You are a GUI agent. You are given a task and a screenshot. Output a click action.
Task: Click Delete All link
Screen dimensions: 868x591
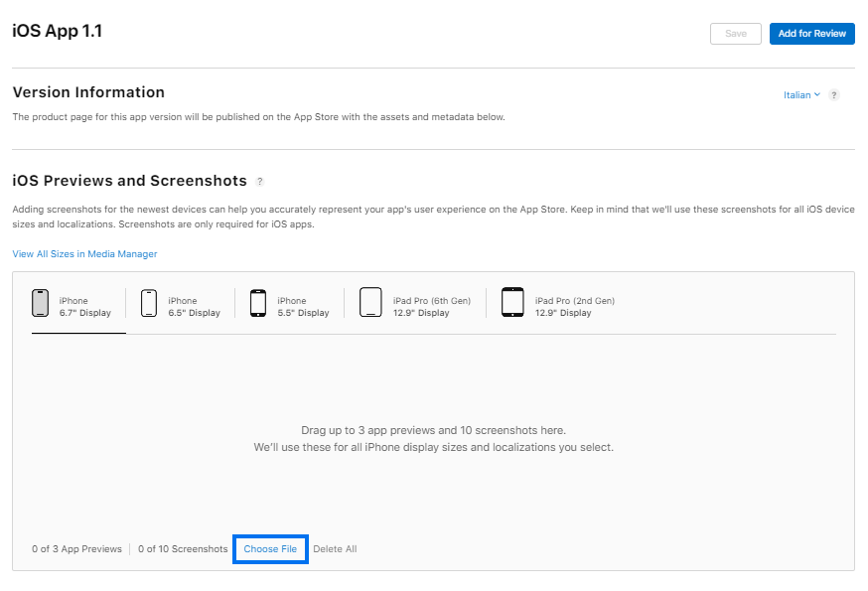point(335,549)
